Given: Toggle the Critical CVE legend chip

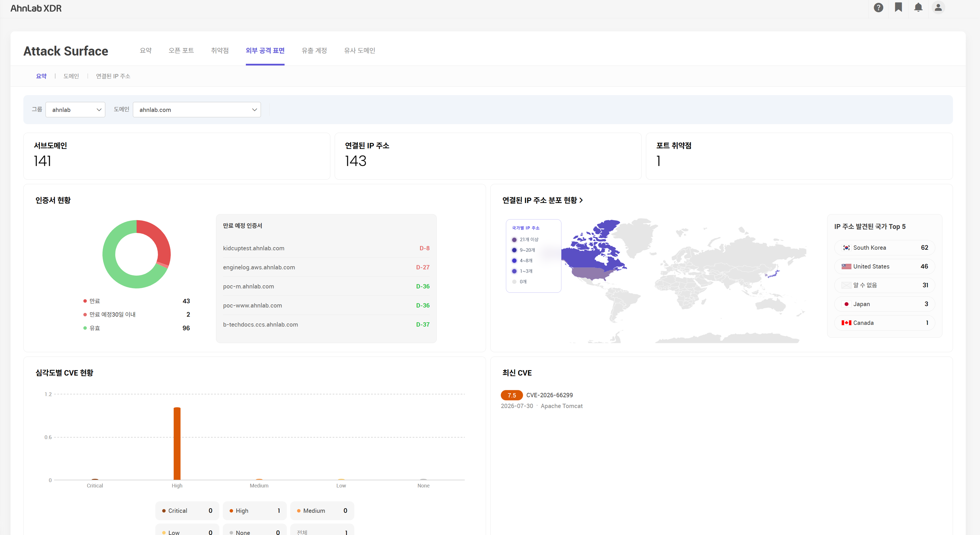Looking at the screenshot, I should 187,511.
